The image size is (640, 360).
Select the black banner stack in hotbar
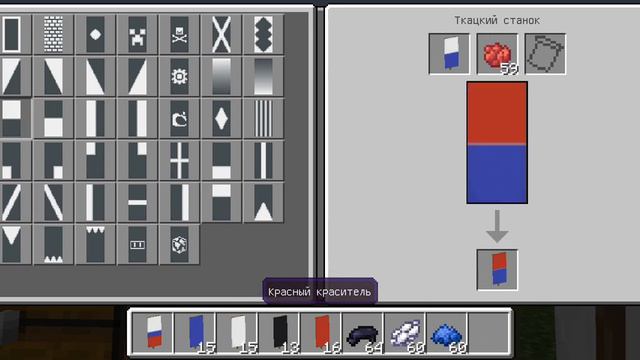point(279,332)
